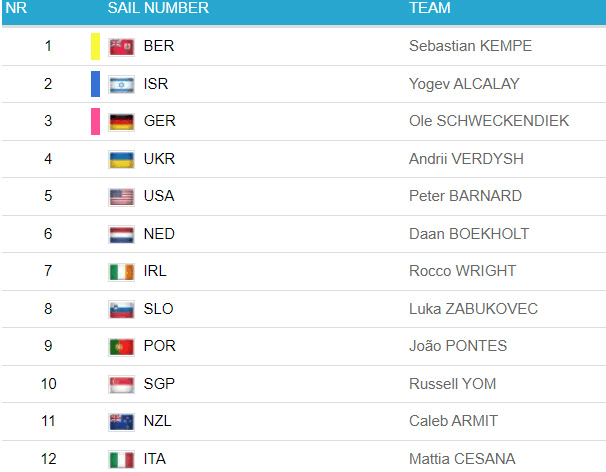Click the USA flag icon

pos(121,197)
